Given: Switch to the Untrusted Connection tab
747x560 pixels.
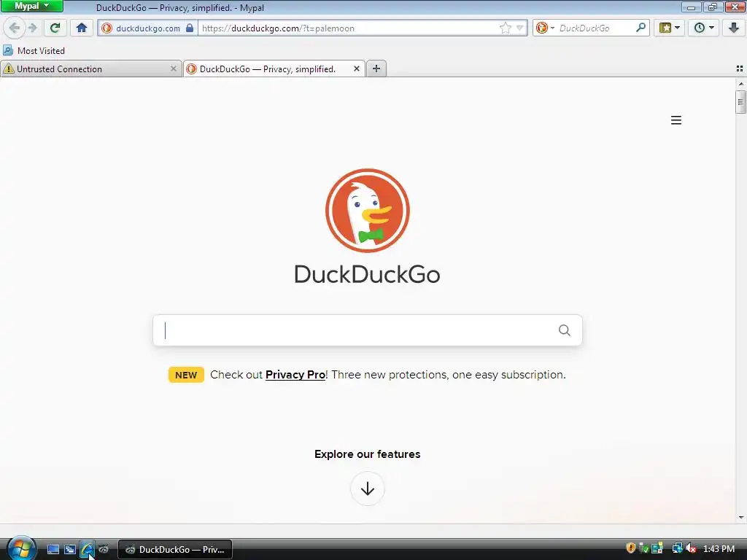Looking at the screenshot, I should (x=90, y=69).
